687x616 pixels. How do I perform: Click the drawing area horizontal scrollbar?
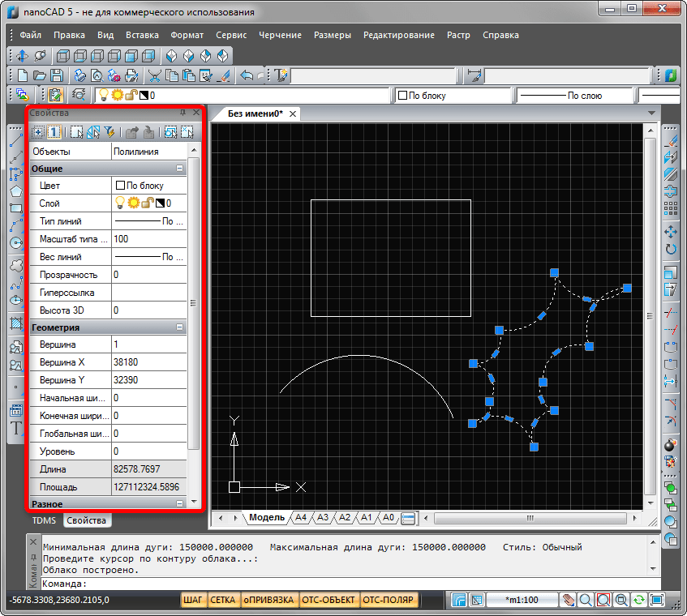530,519
